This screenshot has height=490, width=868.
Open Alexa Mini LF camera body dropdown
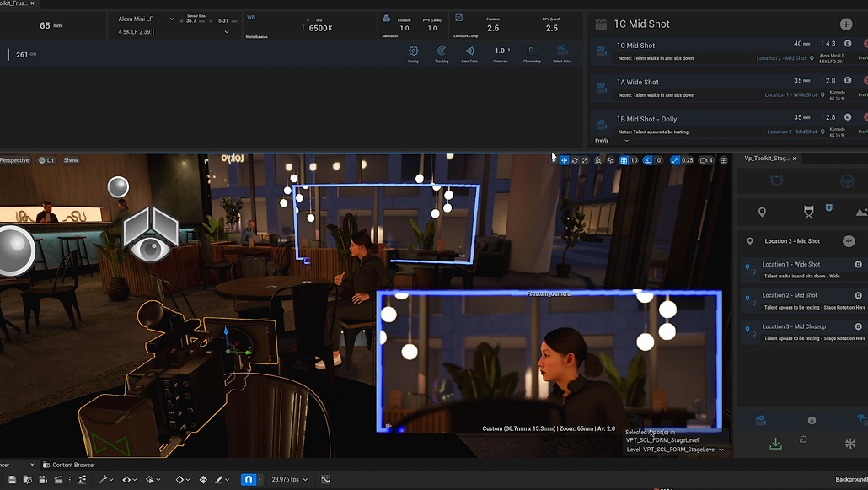coord(146,19)
